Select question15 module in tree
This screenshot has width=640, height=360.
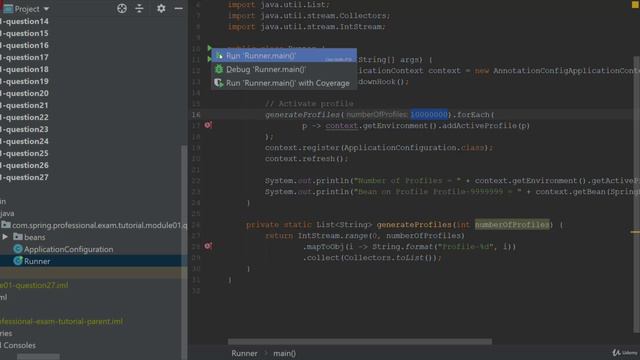click(x=24, y=33)
